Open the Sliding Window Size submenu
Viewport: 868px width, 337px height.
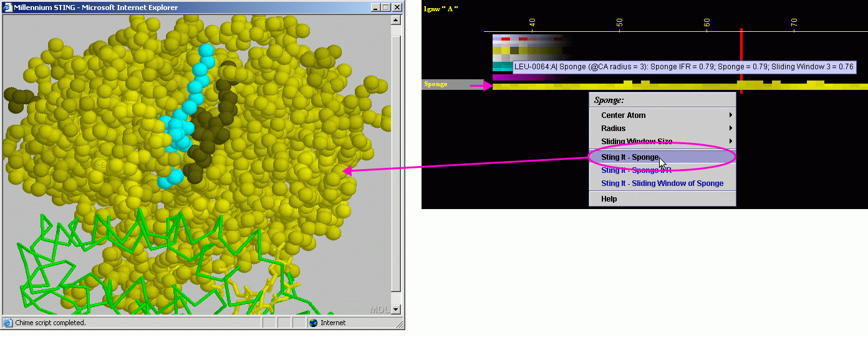[662, 141]
